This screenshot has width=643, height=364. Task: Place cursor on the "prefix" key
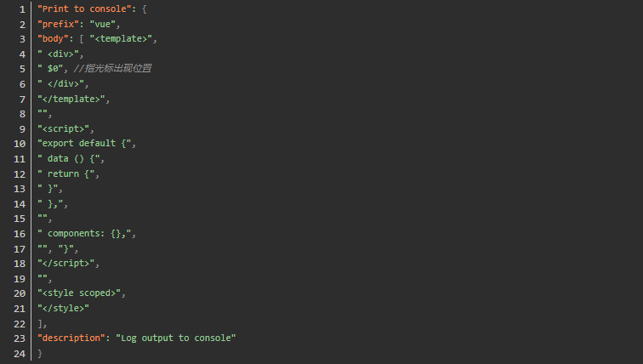tap(58, 24)
